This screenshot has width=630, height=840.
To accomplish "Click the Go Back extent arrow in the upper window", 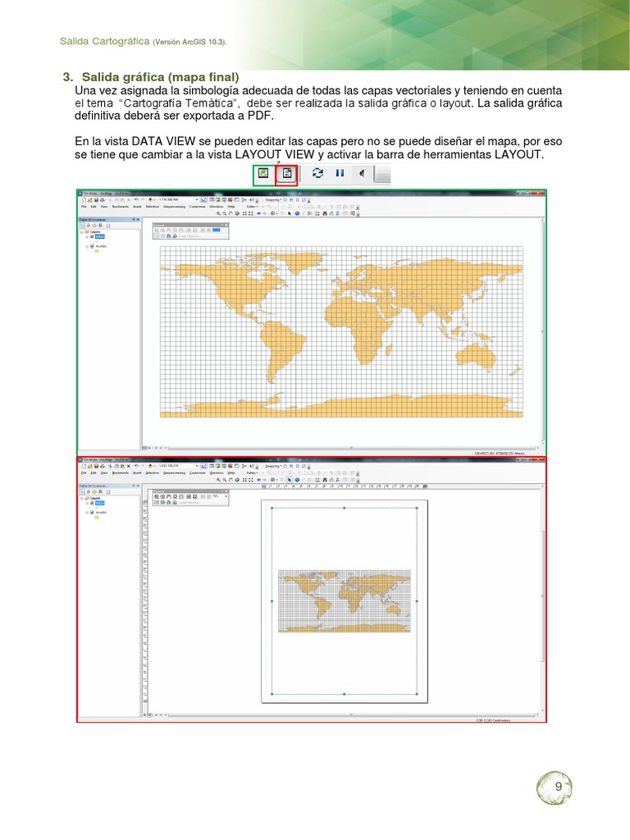I will point(258,213).
